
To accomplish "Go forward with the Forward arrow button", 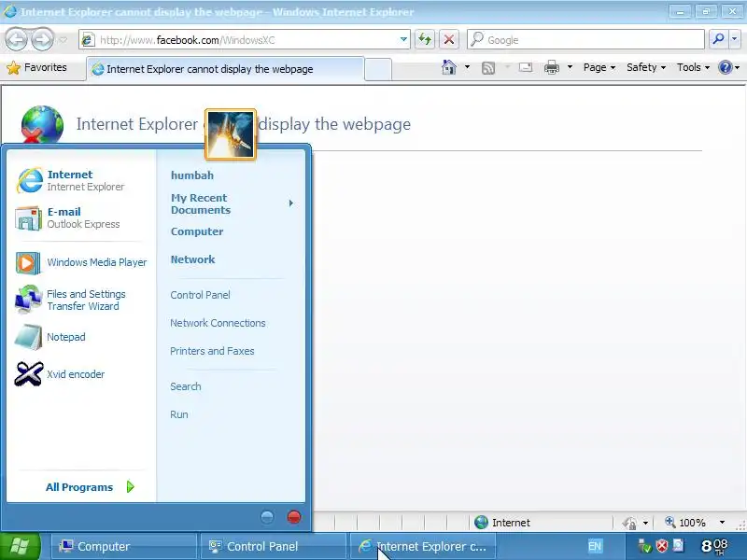I will (42, 39).
